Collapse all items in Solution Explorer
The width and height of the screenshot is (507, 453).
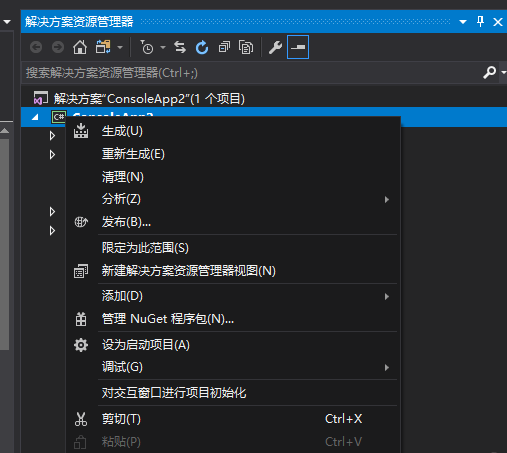click(x=224, y=47)
